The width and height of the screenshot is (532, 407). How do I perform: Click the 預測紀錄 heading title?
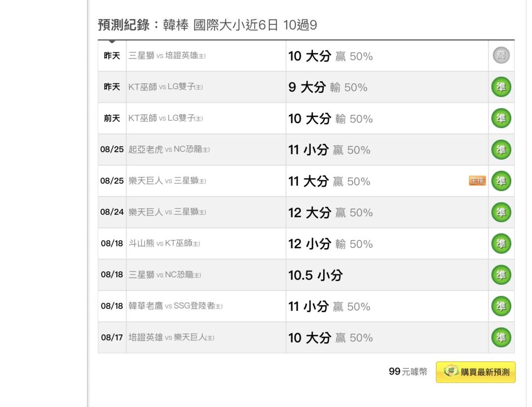[x=124, y=25]
